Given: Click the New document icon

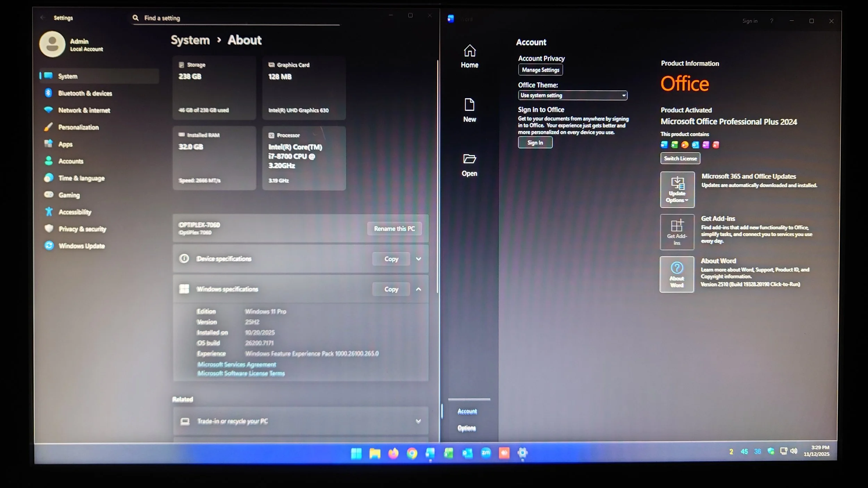Looking at the screenshot, I should pyautogui.click(x=469, y=105).
